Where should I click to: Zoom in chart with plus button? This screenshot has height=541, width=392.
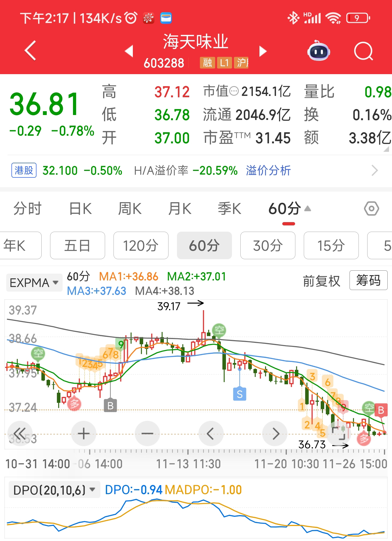tap(84, 433)
